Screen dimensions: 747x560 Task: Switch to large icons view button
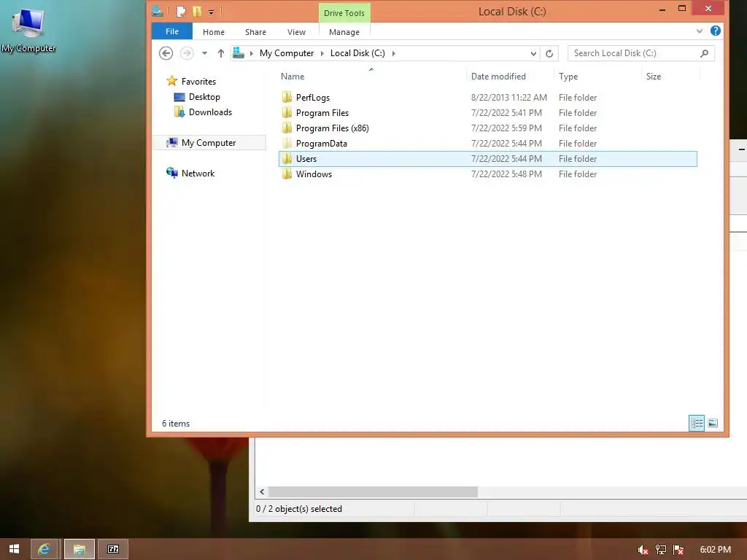coord(713,423)
